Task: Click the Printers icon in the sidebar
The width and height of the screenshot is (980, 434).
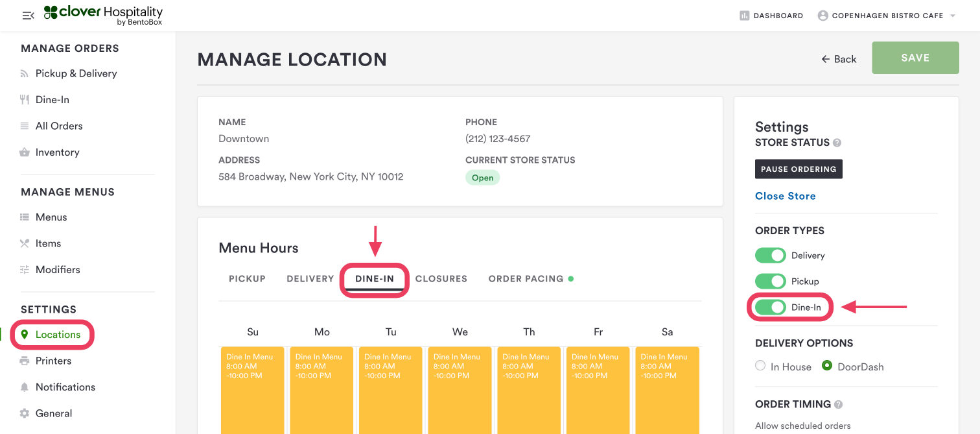Action: [x=25, y=361]
